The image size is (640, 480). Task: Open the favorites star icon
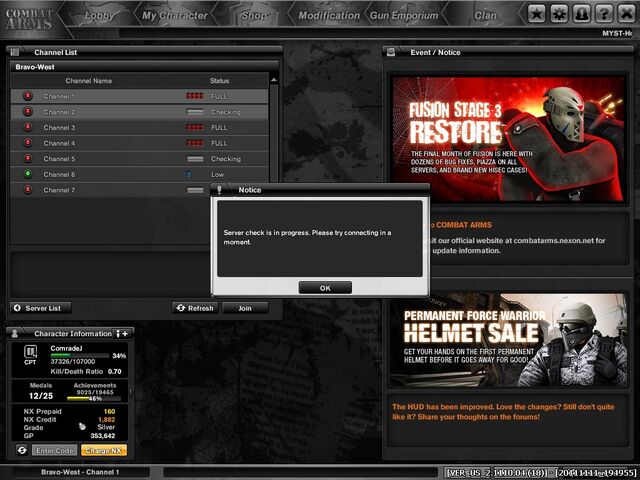pos(537,14)
